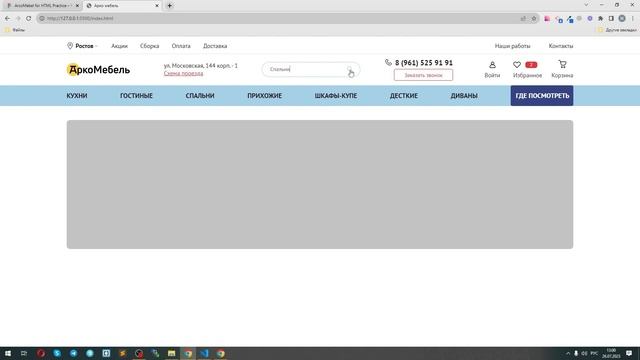Select the Шкафы-купе menu item
This screenshot has height=360, width=640.
coord(336,96)
